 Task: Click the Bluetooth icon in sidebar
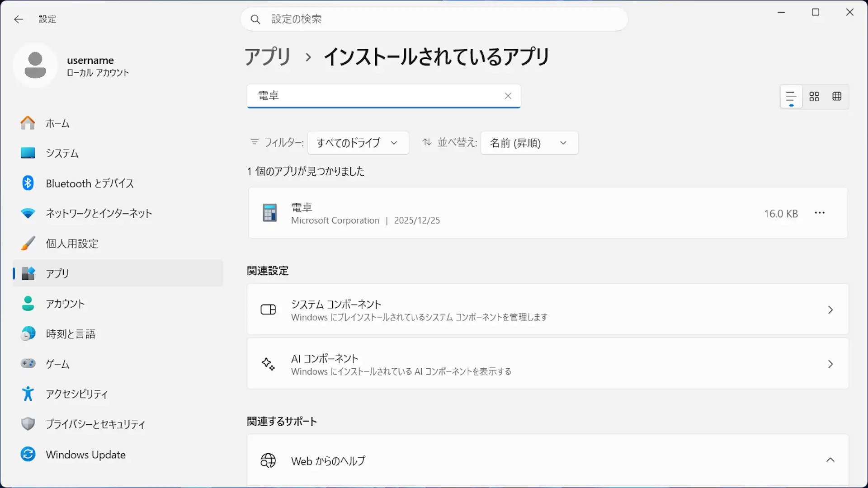(x=28, y=183)
